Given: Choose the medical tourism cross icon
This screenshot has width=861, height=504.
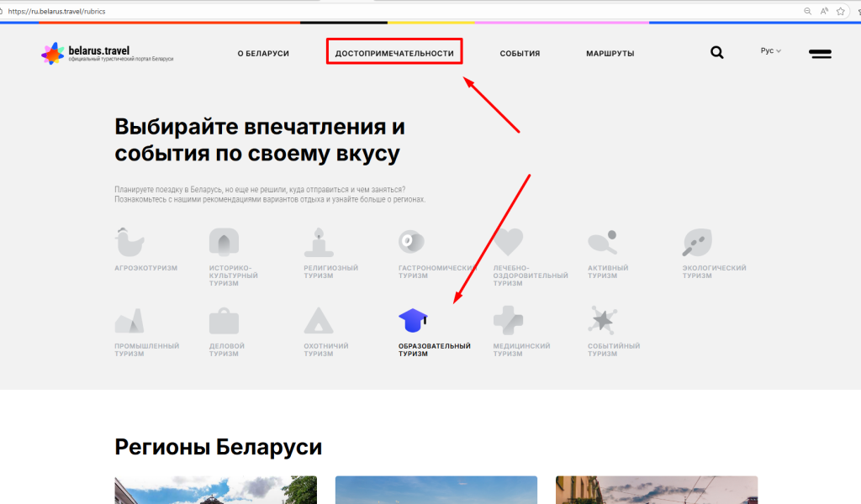Looking at the screenshot, I should (x=508, y=320).
